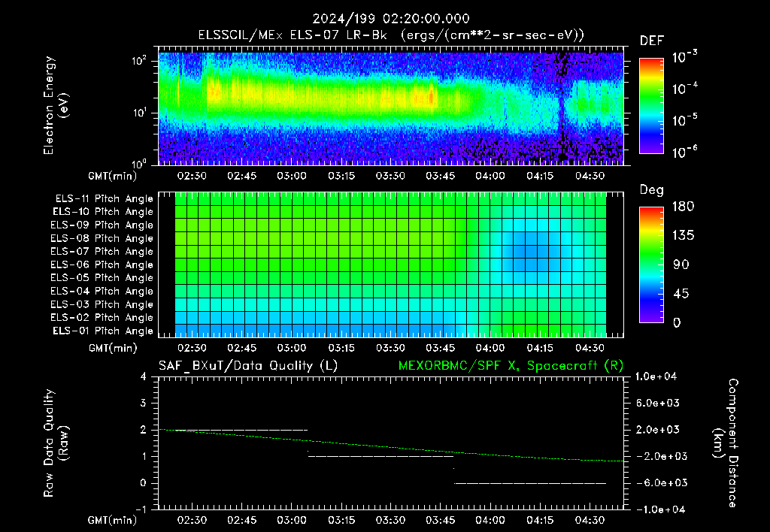Click the Deg pitch angle color bar
Viewport: 770px width, 532px height.
[651, 265]
